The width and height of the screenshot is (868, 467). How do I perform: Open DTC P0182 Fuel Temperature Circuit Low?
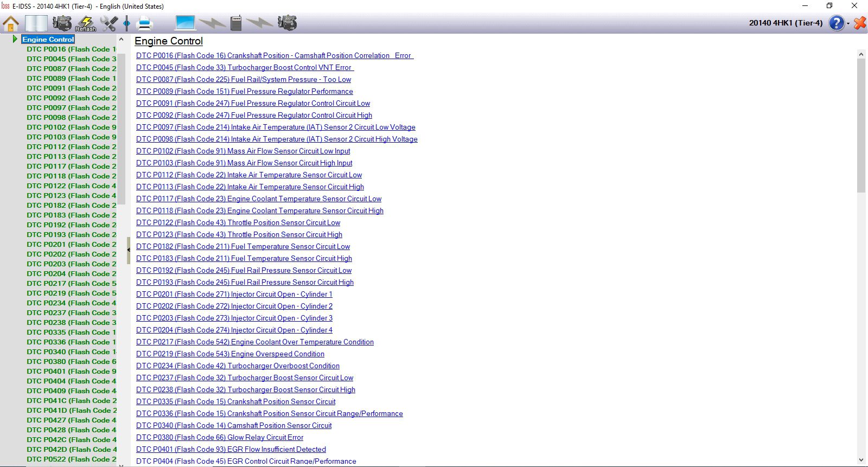click(243, 246)
